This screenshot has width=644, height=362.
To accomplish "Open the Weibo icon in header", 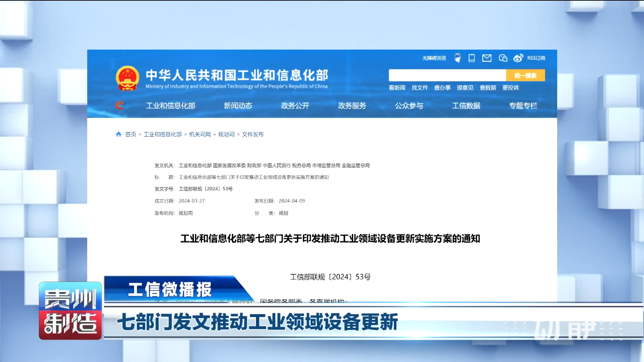I will [518, 58].
